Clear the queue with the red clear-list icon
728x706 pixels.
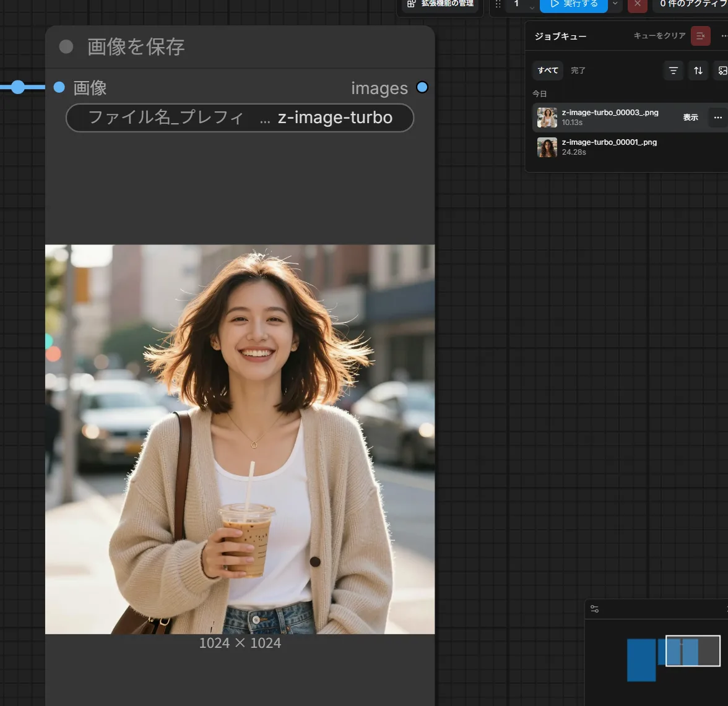point(700,36)
